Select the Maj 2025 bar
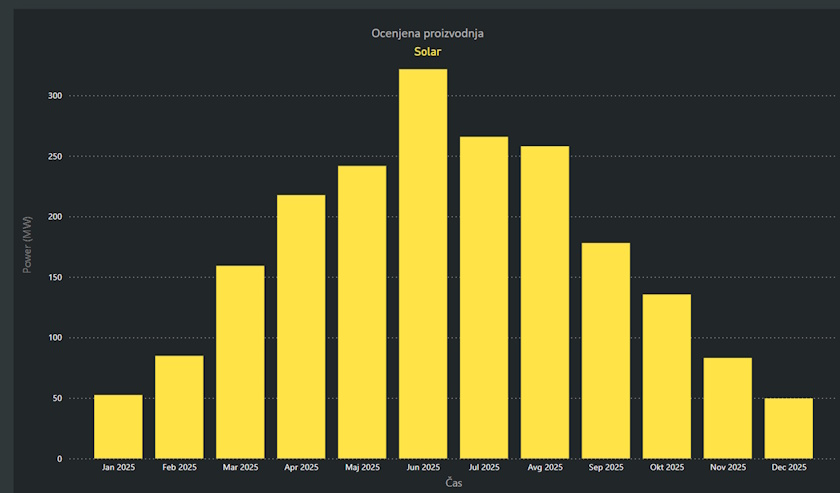840x493 pixels. 362,312
